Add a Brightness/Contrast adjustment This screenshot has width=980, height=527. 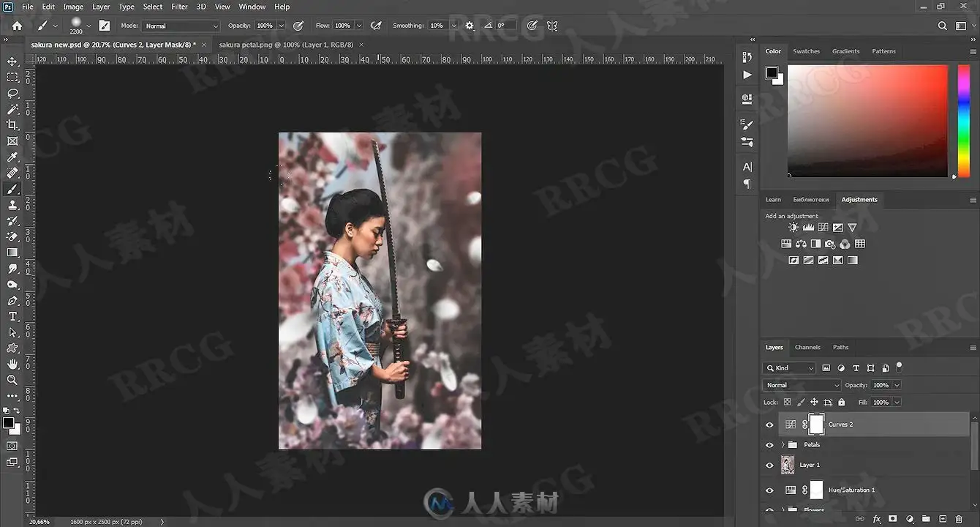click(794, 228)
